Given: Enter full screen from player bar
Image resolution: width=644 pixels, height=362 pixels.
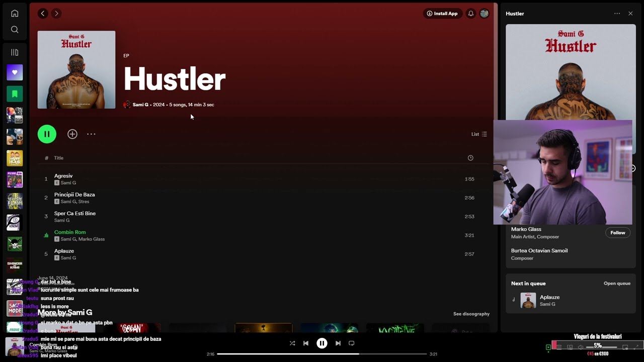Looking at the screenshot, I should pos(636,347).
